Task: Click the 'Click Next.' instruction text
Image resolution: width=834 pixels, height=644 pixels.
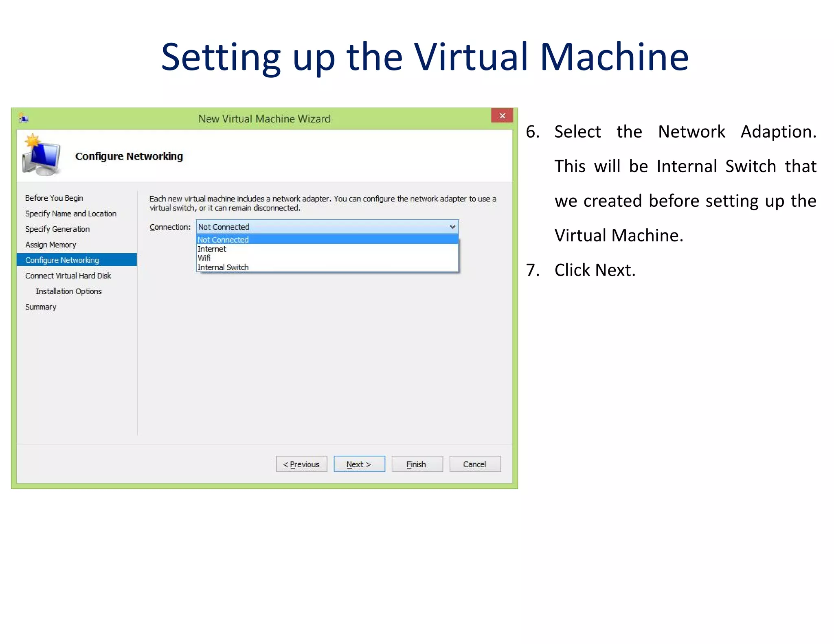Action: click(x=595, y=270)
